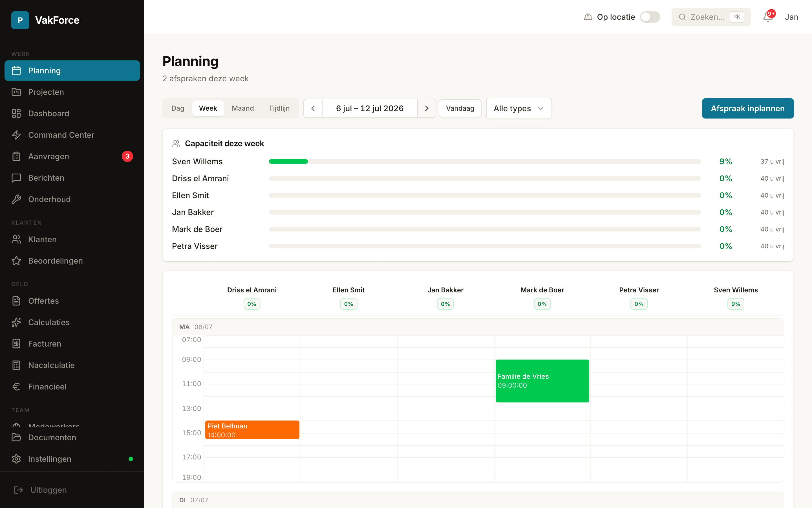812x508 pixels.
Task: Click the search magnifier icon
Action: click(682, 17)
